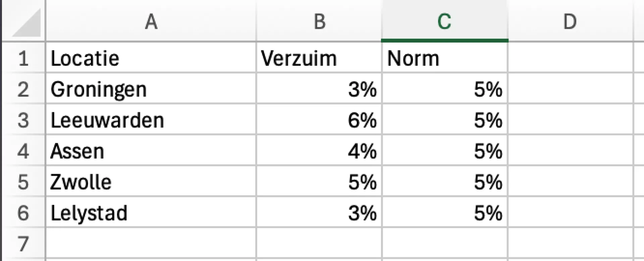This screenshot has width=644, height=261.
Task: Select the Groningen cell
Action: coord(151,89)
